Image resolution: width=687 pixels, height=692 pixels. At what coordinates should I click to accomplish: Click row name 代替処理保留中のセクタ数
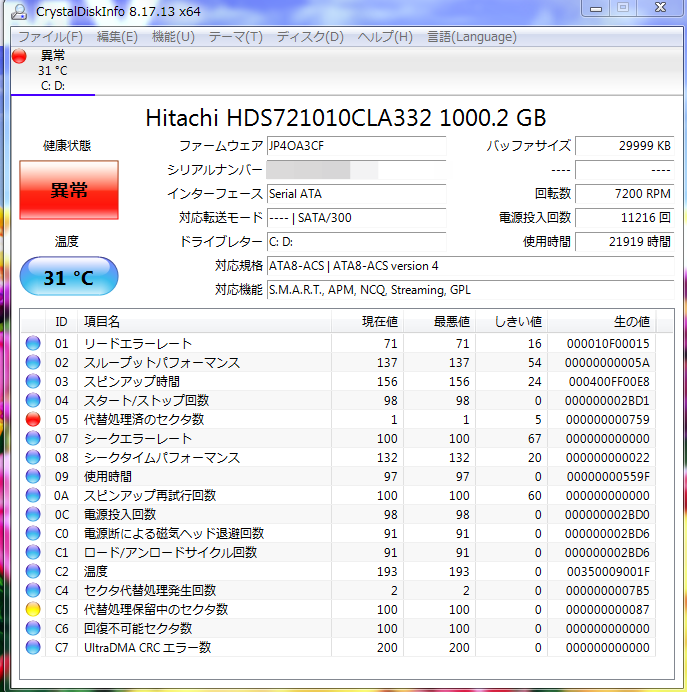156,609
